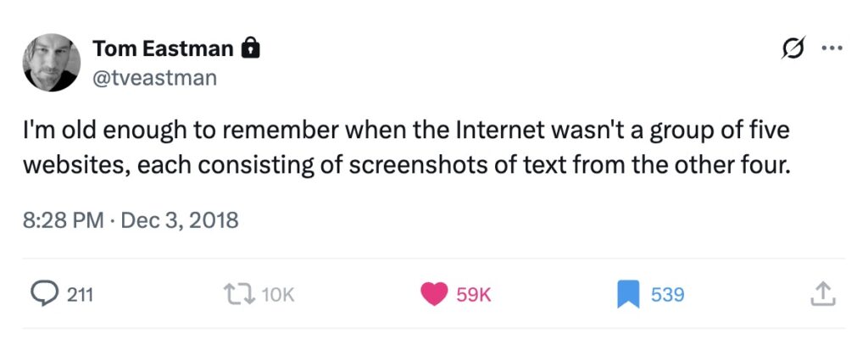This screenshot has height=345, width=868.
Task: Open the 8:28 PM timestamp link
Action: pyautogui.click(x=60, y=221)
